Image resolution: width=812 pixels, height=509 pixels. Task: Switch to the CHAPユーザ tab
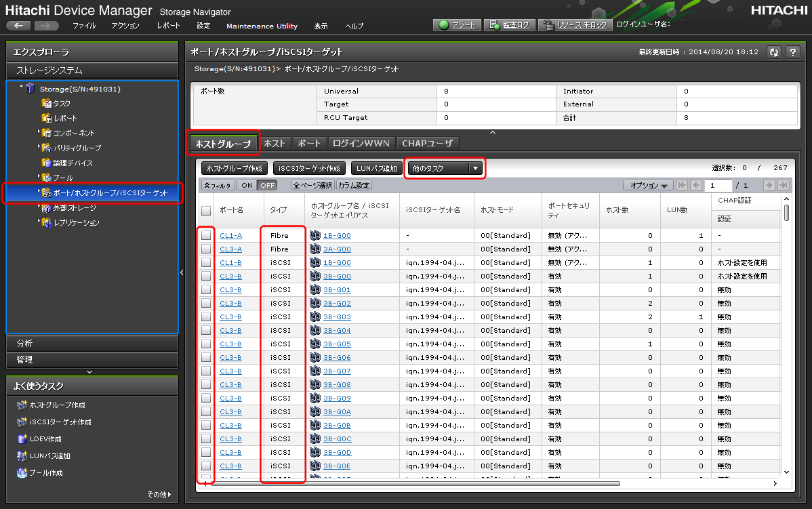point(427,144)
